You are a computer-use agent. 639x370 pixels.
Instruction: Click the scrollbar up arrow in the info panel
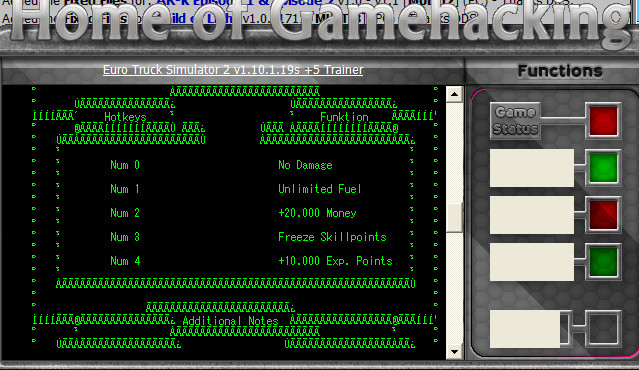pyautogui.click(x=454, y=95)
